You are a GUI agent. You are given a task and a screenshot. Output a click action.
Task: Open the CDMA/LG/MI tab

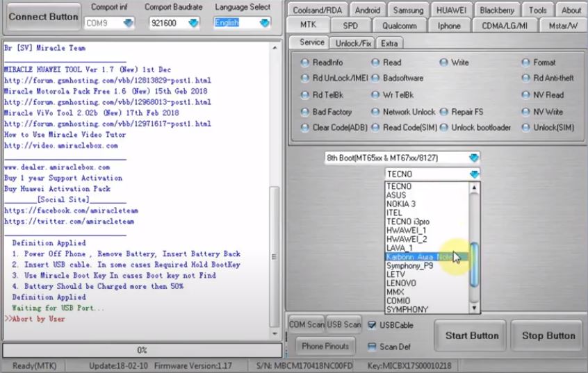(x=505, y=26)
